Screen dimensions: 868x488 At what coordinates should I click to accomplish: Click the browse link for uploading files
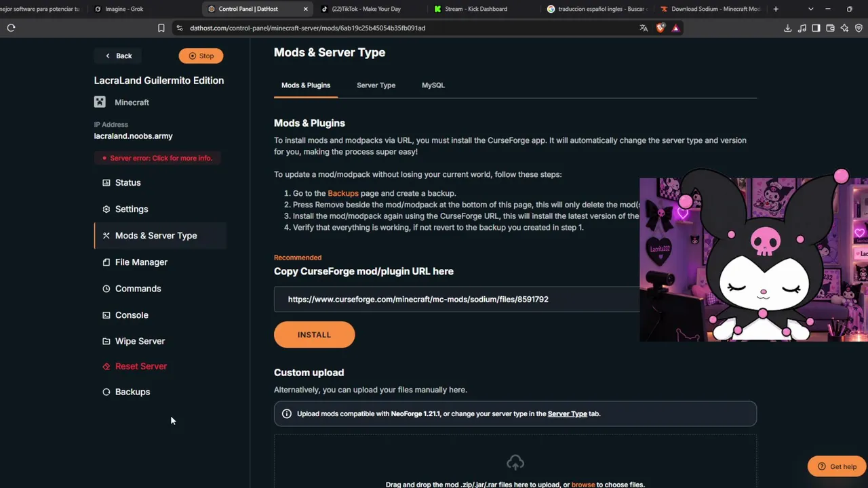click(x=583, y=485)
